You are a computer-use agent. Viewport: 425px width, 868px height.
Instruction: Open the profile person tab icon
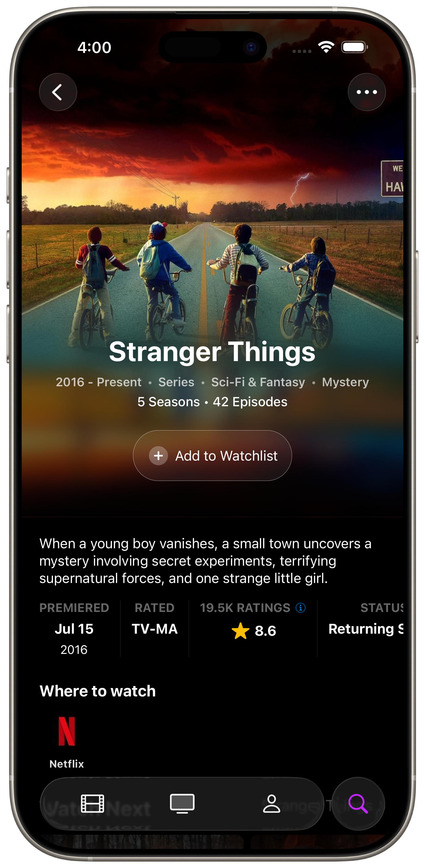point(271,803)
